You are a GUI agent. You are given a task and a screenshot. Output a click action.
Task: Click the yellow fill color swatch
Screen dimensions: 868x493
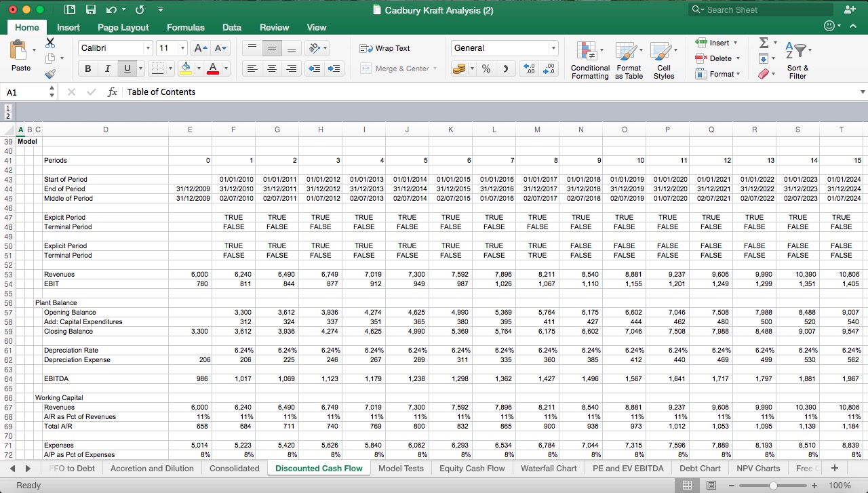(186, 68)
